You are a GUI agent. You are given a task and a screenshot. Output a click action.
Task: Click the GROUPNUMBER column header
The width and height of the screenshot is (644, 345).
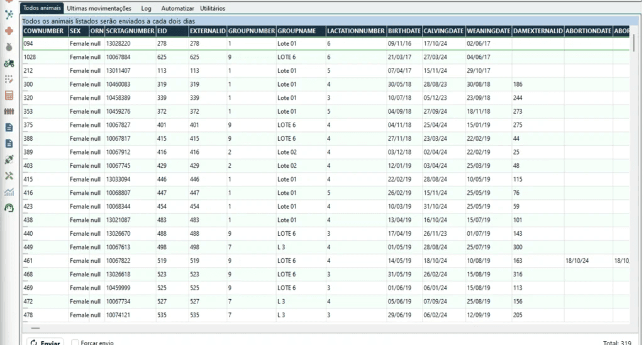(252, 31)
